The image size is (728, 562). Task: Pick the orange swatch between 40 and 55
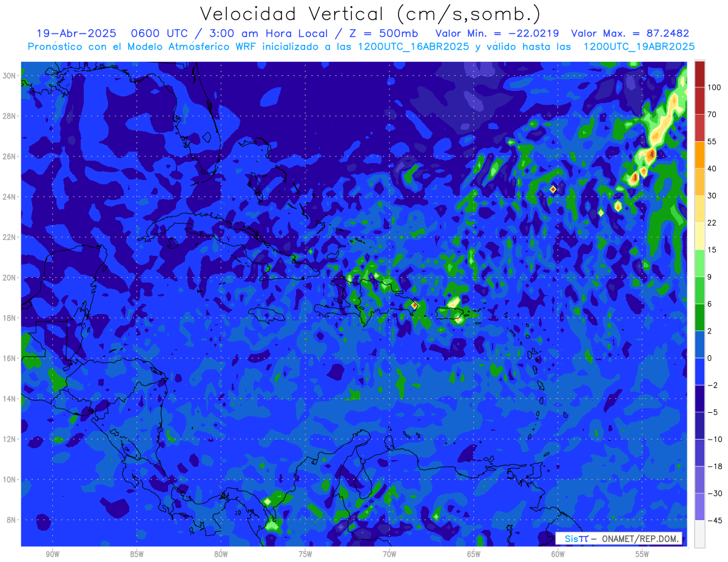coord(699,155)
